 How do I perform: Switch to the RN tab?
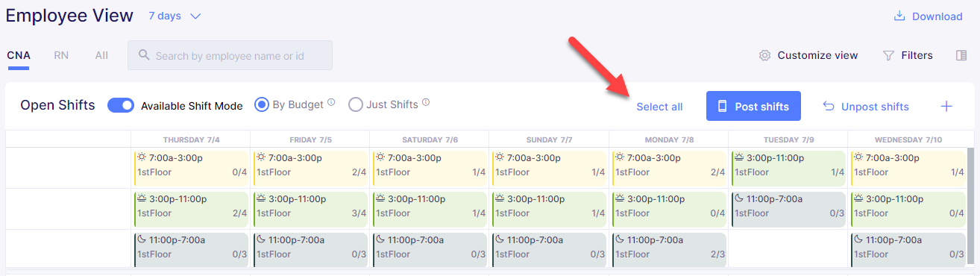tap(61, 55)
